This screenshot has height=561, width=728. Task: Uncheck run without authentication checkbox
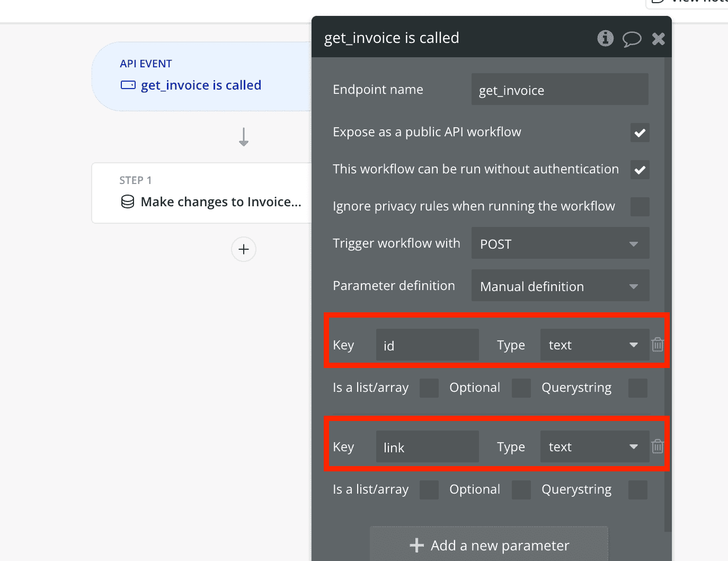640,170
